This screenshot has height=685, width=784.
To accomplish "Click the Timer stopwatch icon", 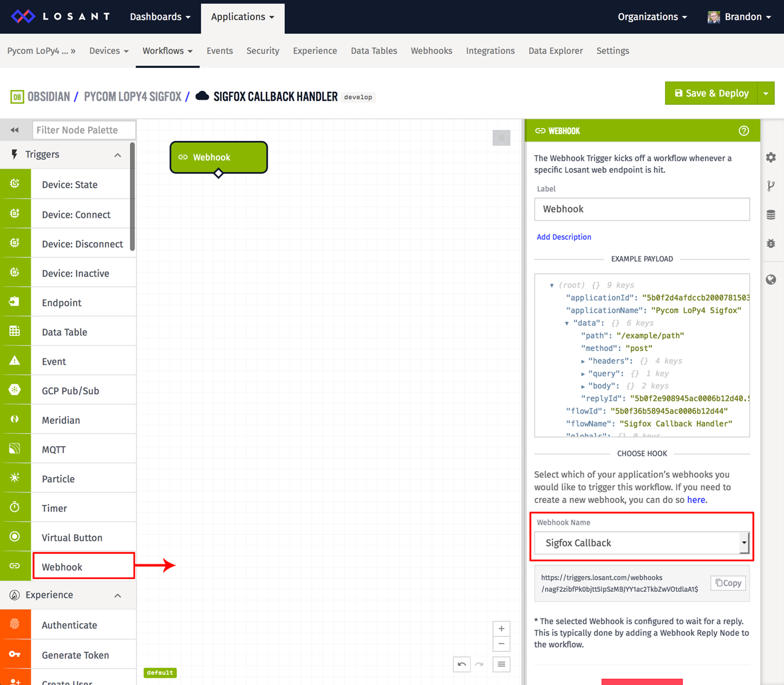I will tap(15, 507).
